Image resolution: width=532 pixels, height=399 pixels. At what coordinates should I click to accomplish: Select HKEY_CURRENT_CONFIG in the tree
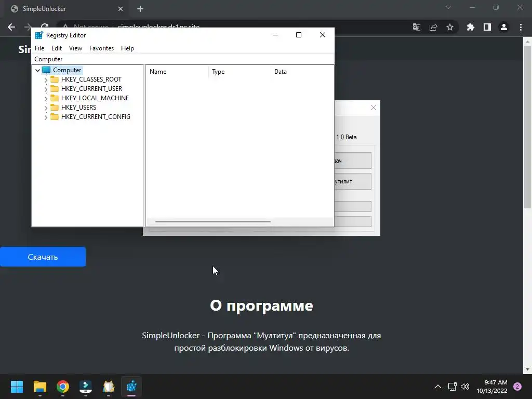click(x=96, y=117)
